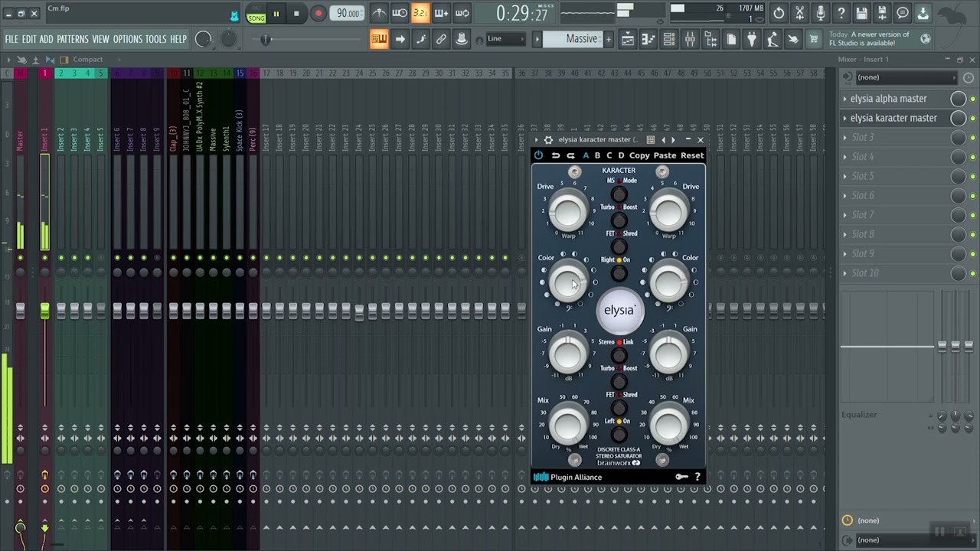Click the redo arrow in the karacter plugin
980x551 pixels.
point(570,155)
